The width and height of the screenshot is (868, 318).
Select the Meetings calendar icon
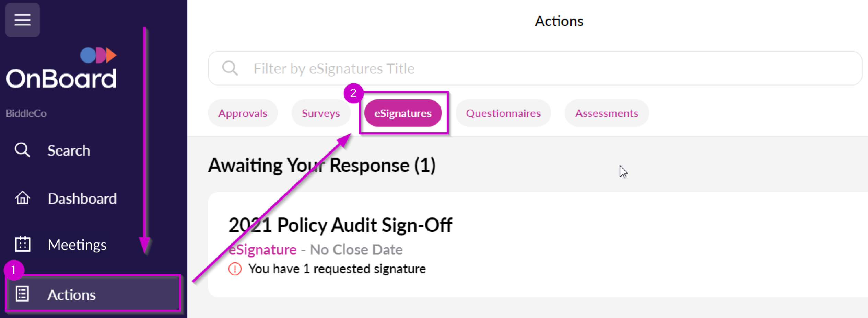[x=22, y=245]
